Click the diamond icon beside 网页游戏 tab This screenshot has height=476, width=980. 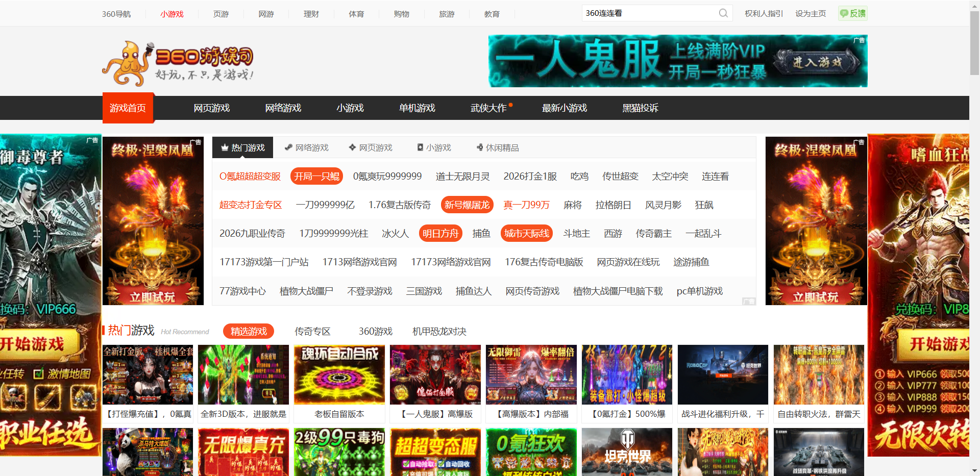(352, 147)
